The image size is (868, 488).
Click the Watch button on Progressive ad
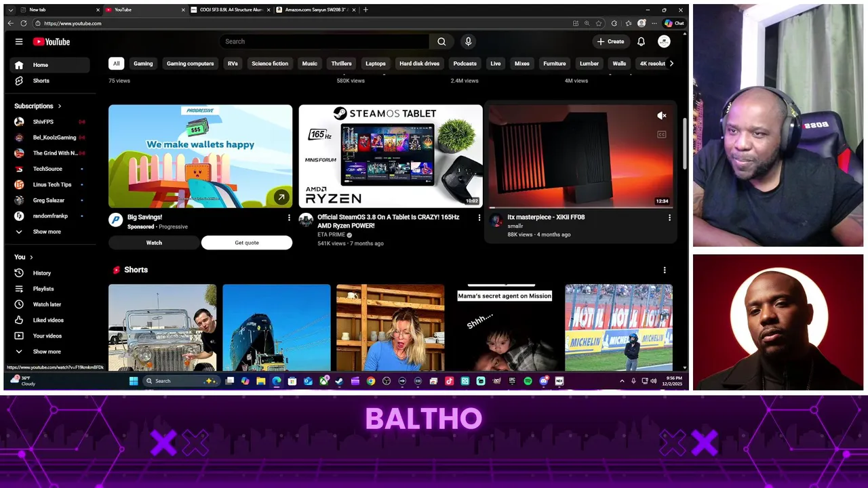coord(154,243)
